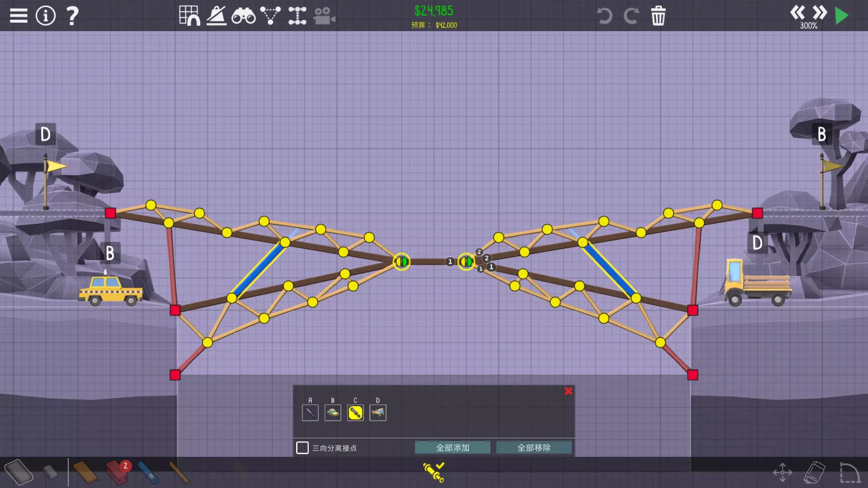Click the level info icon

(46, 16)
